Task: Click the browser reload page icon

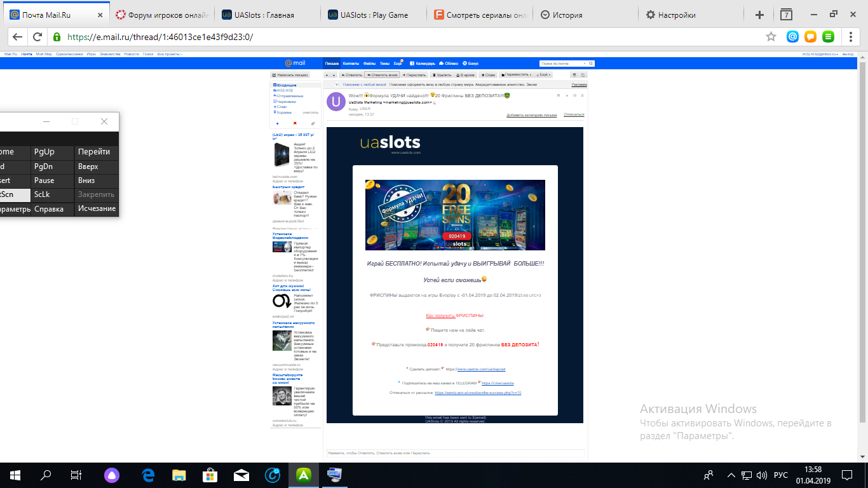Action: [x=37, y=37]
